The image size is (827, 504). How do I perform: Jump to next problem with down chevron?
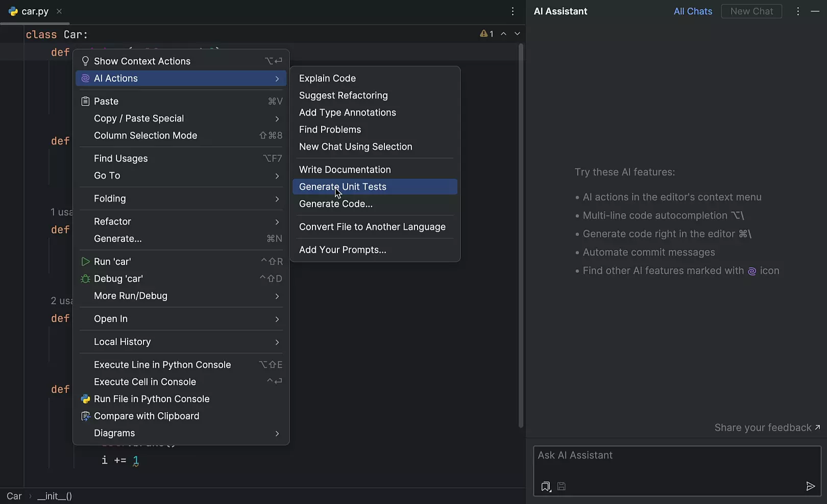click(518, 34)
